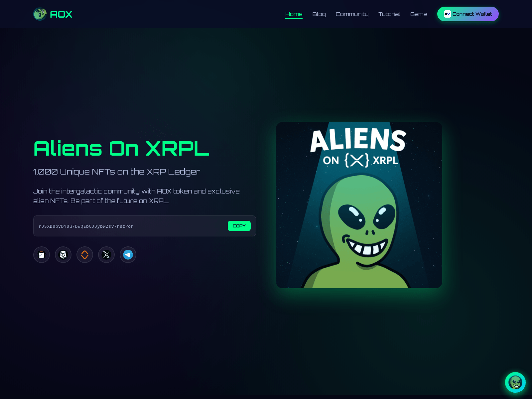The width and height of the screenshot is (532, 399).
Task: Open the Telegram channel icon
Action: 128,255
